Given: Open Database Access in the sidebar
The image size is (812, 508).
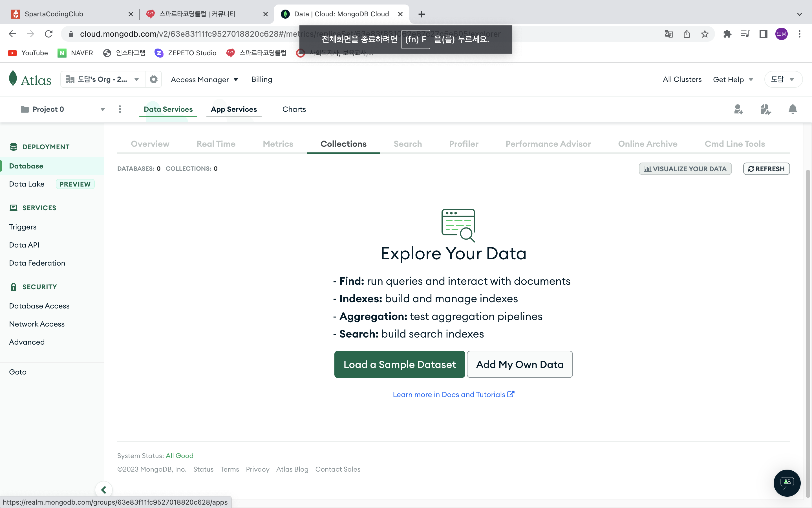Looking at the screenshot, I should (x=39, y=306).
